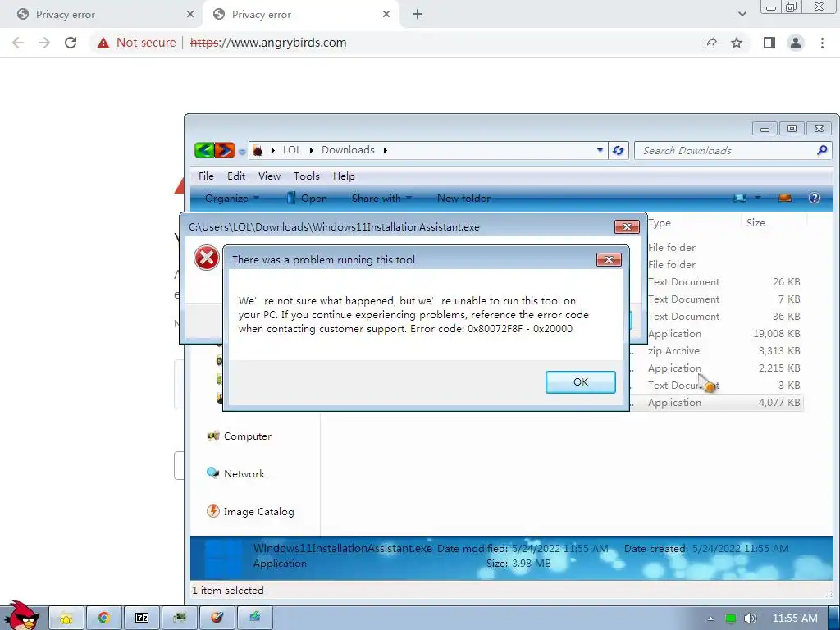The height and width of the screenshot is (630, 840).
Task: Switch to the second Privacy error tab
Action: point(301,15)
